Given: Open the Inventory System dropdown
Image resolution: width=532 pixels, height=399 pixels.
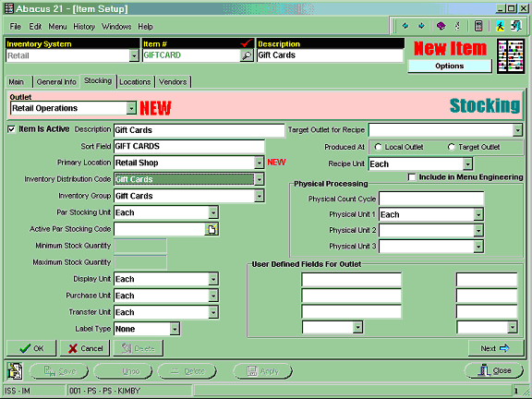Looking at the screenshot, I should (134, 55).
